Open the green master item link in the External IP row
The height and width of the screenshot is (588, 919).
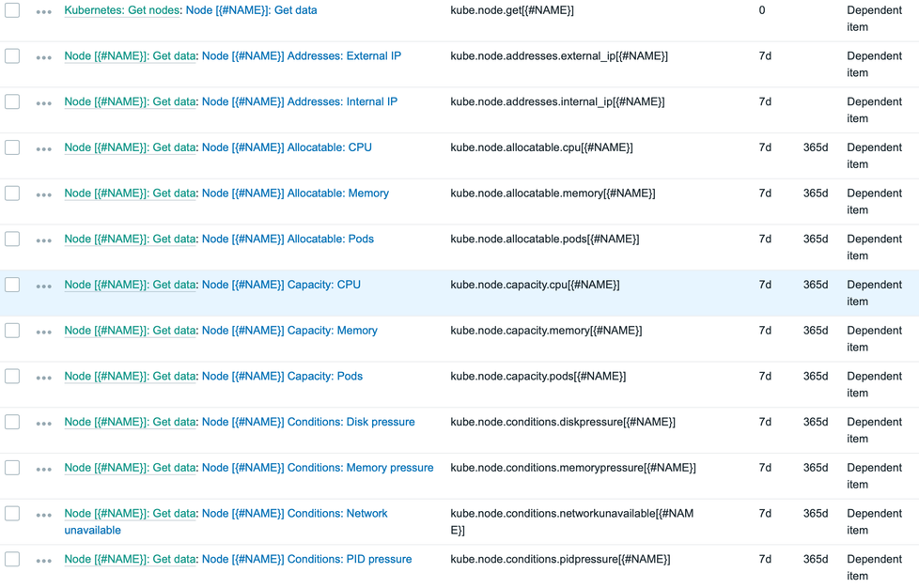pyautogui.click(x=130, y=55)
